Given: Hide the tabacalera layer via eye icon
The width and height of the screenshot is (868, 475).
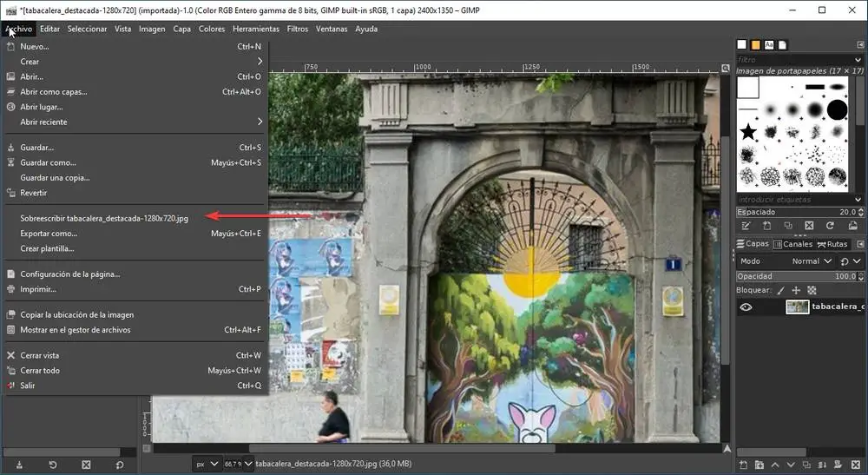Looking at the screenshot, I should coord(746,307).
